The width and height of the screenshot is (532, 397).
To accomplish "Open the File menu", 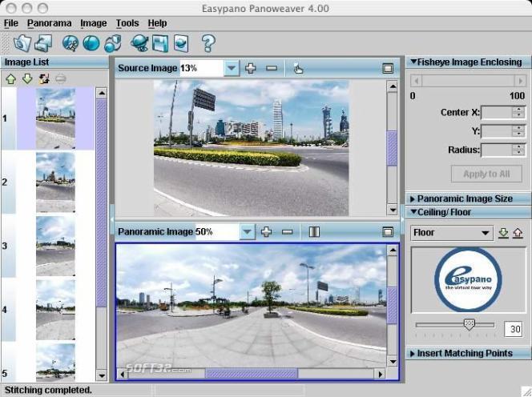I will point(11,23).
